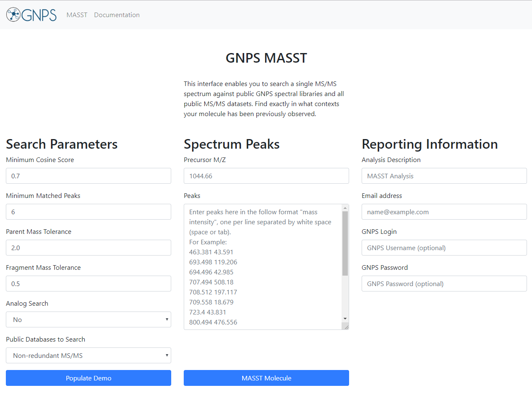This screenshot has height=408, width=532.
Task: Focus the Minimum Cosine Score field
Action: point(89,176)
